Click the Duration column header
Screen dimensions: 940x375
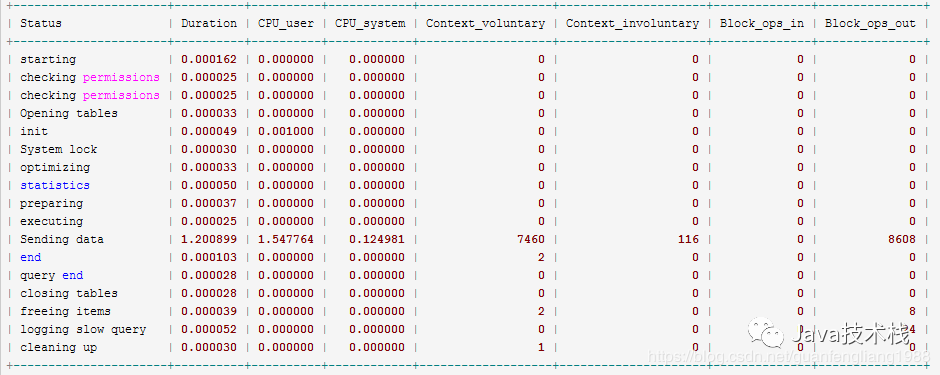tap(209, 23)
